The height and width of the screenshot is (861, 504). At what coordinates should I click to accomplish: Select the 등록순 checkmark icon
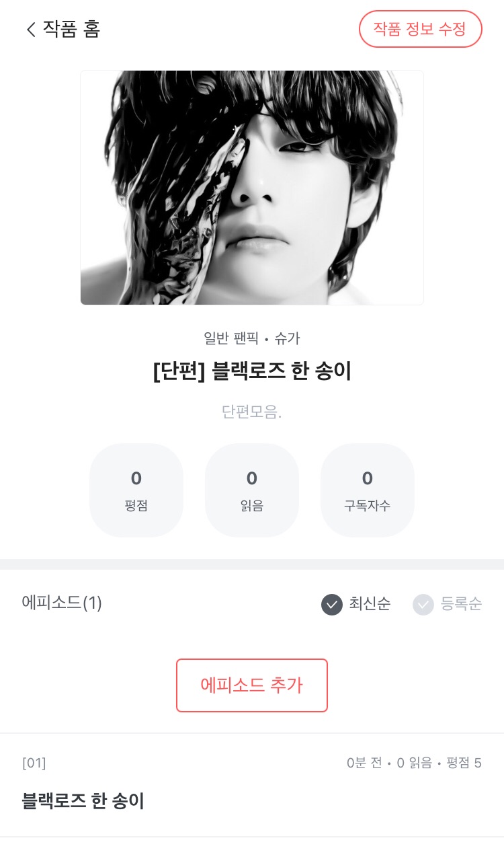click(423, 605)
